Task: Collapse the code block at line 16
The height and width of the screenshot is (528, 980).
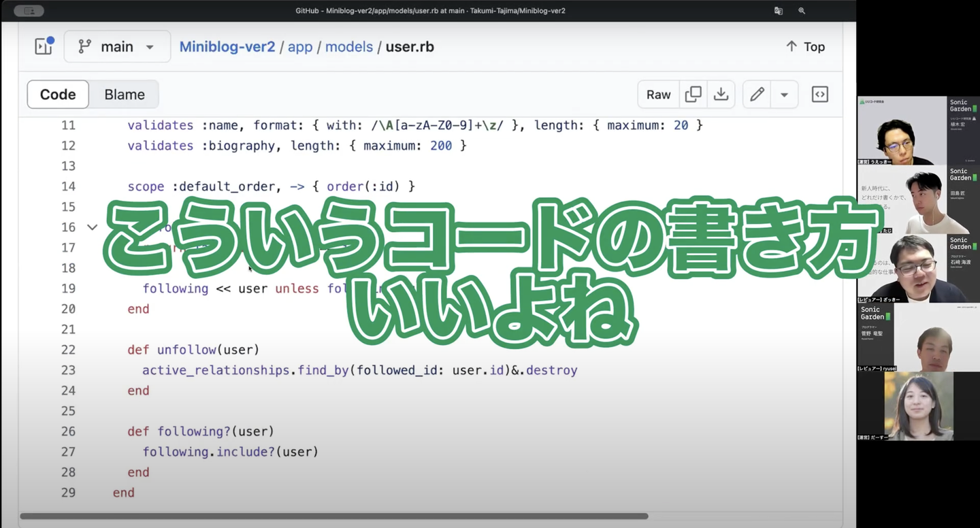Action: [x=93, y=227]
